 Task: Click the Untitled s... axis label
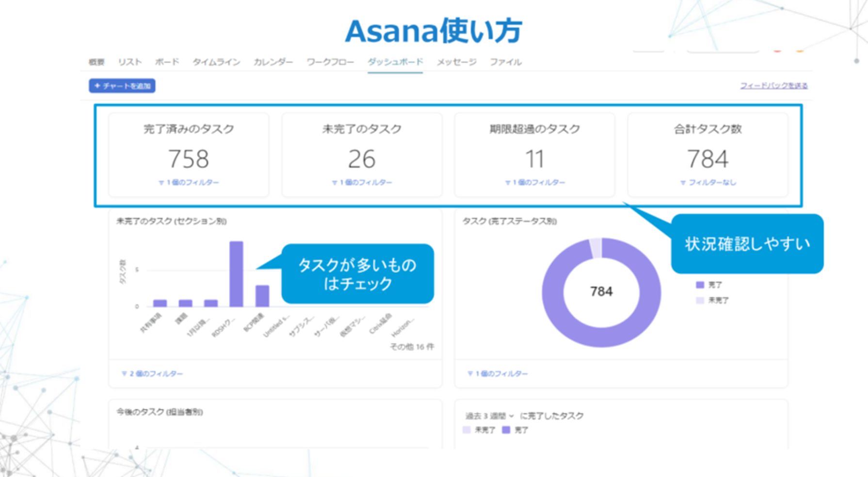277,325
